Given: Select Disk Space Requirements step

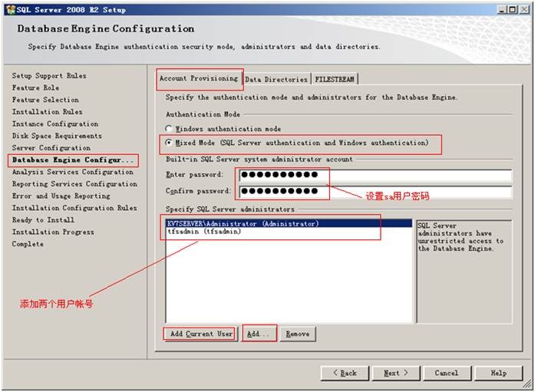Looking at the screenshot, I should pyautogui.click(x=57, y=136).
